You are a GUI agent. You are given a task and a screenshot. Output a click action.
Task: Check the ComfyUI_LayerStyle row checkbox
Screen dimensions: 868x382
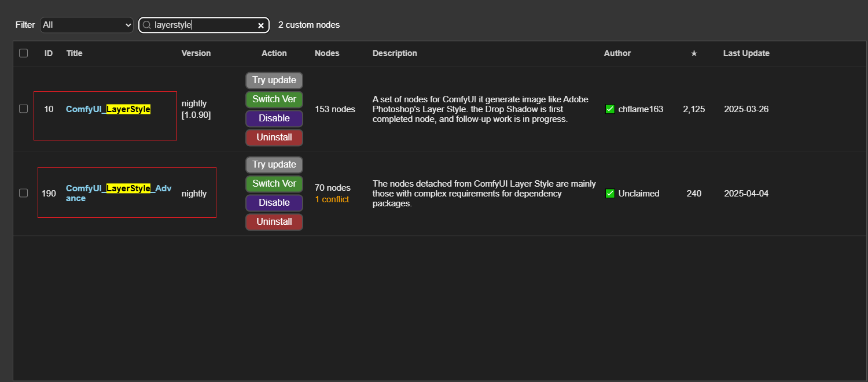pyautogui.click(x=23, y=109)
